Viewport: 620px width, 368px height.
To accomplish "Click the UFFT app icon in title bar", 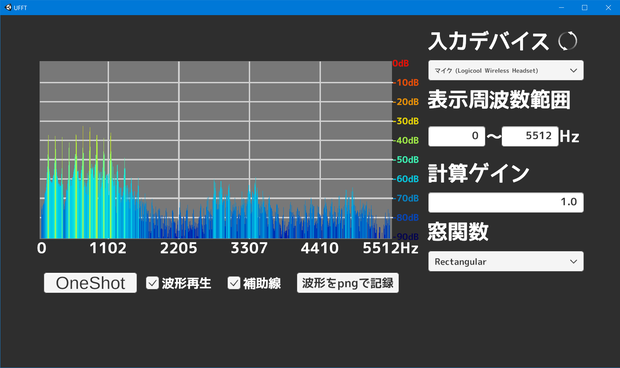I will [x=8, y=8].
